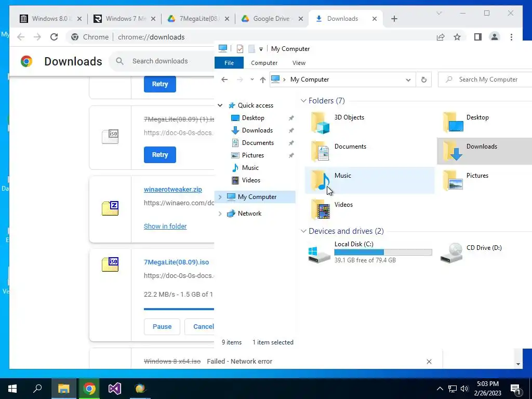
Task: Click the Search My Computer field
Action: [x=485, y=79]
